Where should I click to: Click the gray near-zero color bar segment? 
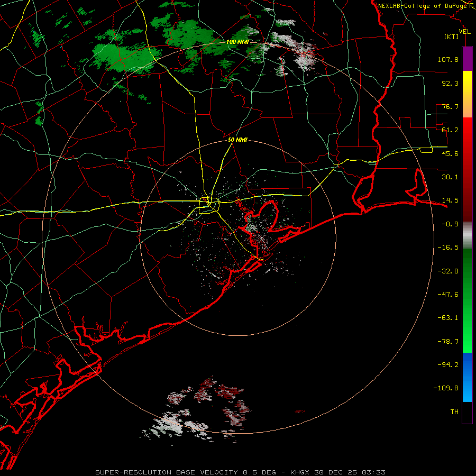click(x=467, y=235)
